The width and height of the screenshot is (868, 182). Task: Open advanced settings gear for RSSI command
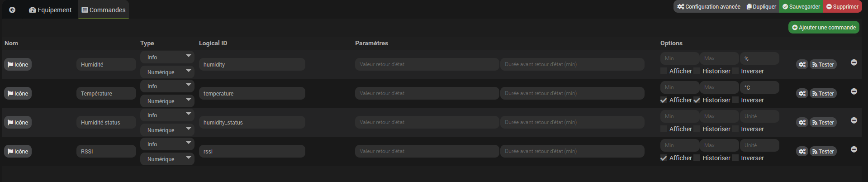pos(802,152)
